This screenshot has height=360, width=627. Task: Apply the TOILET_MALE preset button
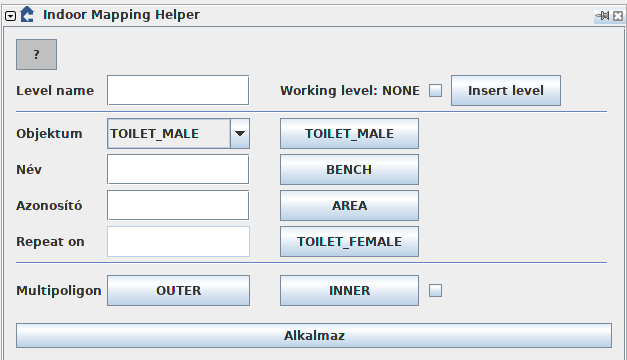(x=349, y=133)
